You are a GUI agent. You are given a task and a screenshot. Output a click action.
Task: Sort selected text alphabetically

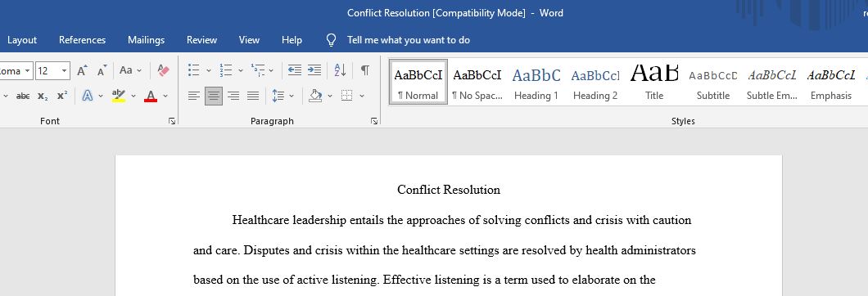[340, 70]
